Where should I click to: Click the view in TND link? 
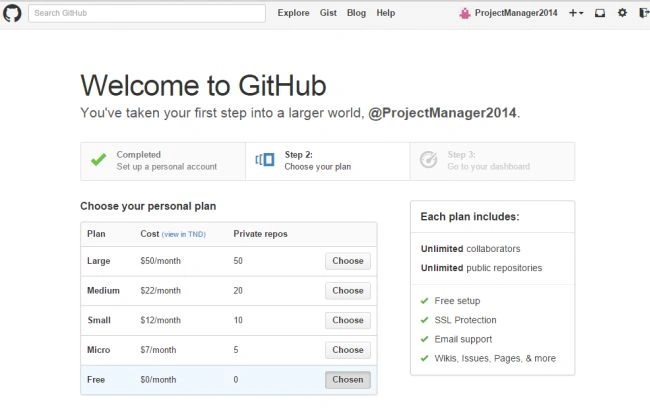coord(183,234)
